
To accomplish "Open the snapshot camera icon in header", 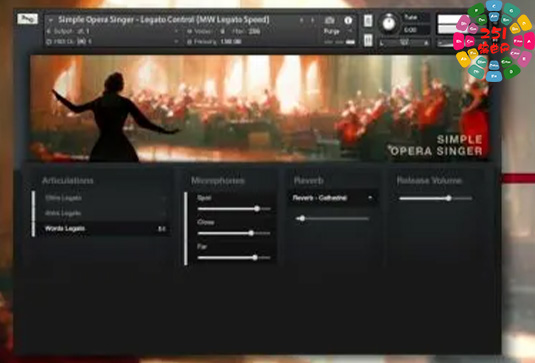I will [329, 20].
